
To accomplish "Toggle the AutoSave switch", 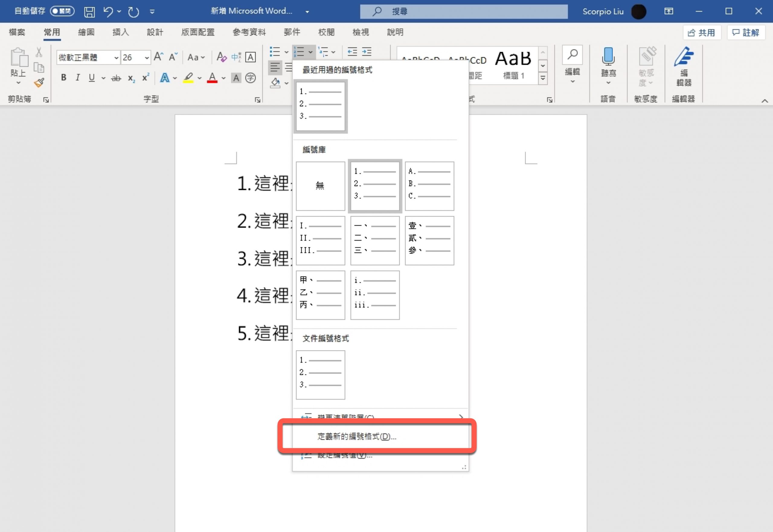I will [x=62, y=11].
